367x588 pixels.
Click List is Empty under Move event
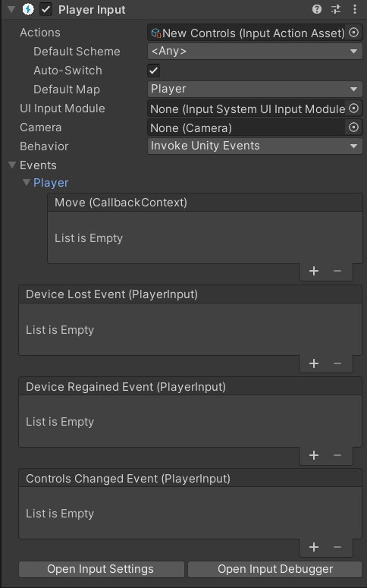[x=89, y=238]
